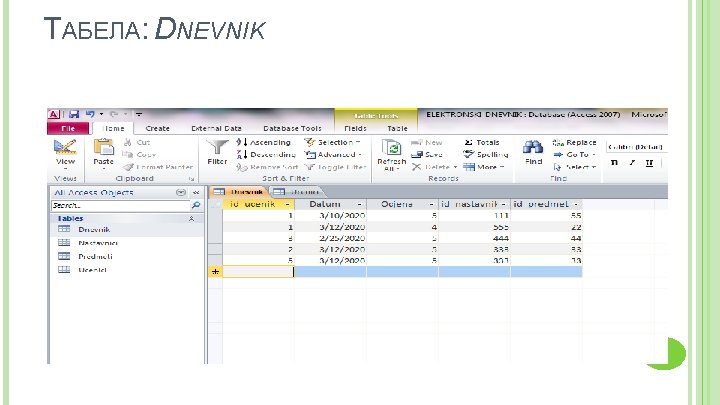Select the id_nastavnik cell with 444
The image size is (720, 405).
pos(474,238)
